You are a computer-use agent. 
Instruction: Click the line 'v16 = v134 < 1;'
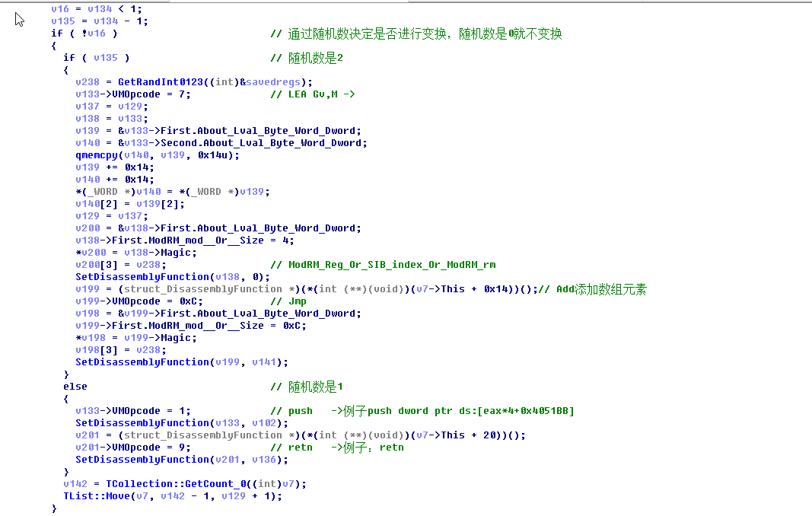(x=97, y=9)
